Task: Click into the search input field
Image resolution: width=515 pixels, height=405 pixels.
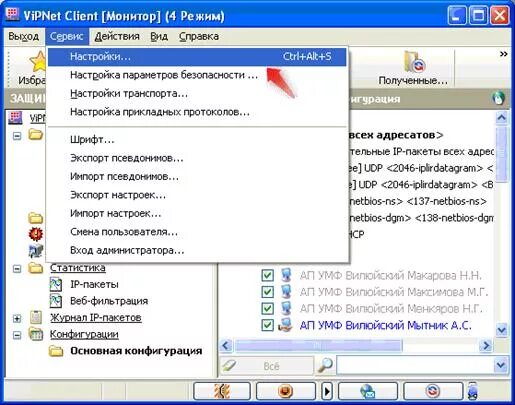Action: click(x=415, y=366)
